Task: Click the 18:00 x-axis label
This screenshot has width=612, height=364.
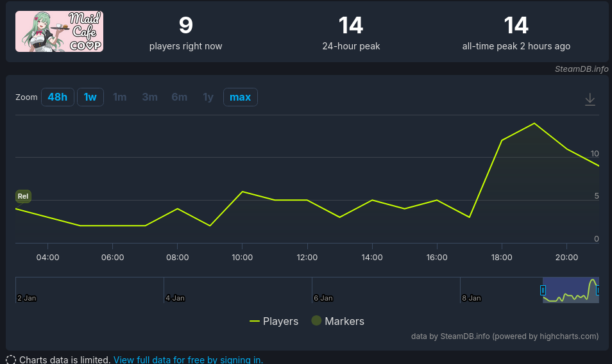Action: [x=502, y=257]
